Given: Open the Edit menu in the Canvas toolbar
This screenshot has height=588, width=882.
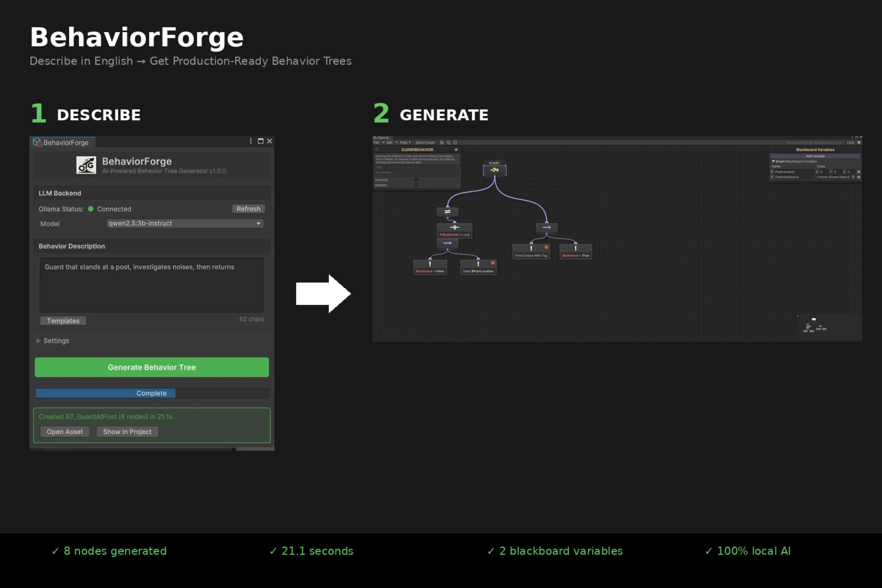Looking at the screenshot, I should pyautogui.click(x=389, y=142).
